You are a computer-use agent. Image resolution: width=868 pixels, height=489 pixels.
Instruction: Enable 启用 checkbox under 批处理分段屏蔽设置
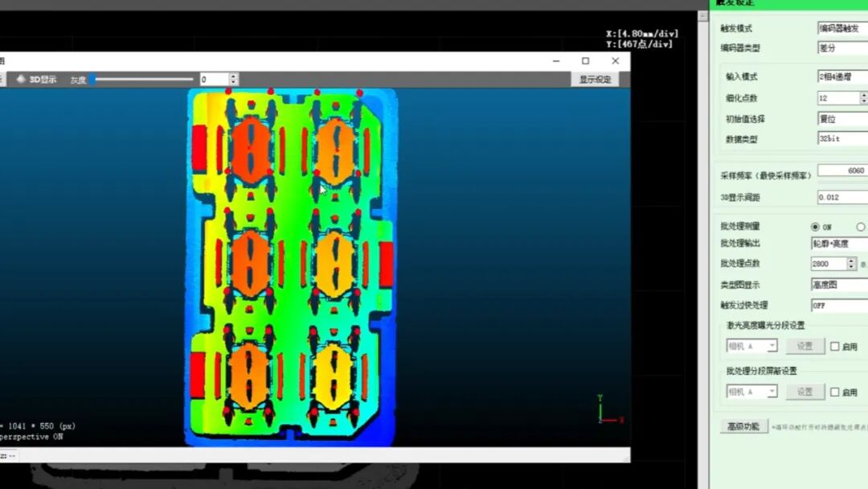834,392
